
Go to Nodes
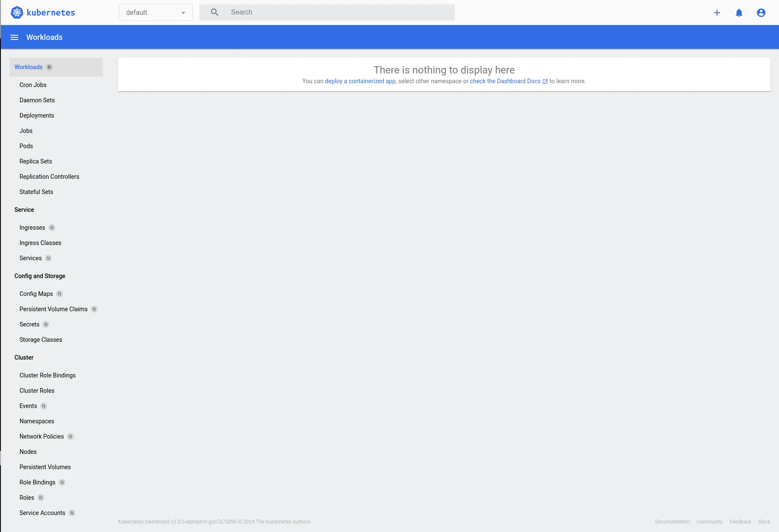[28, 452]
